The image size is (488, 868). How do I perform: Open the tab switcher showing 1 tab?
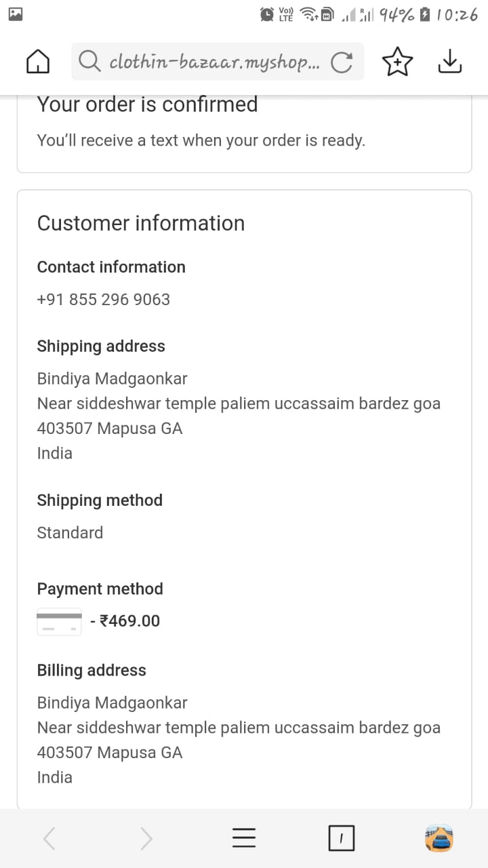tap(342, 839)
